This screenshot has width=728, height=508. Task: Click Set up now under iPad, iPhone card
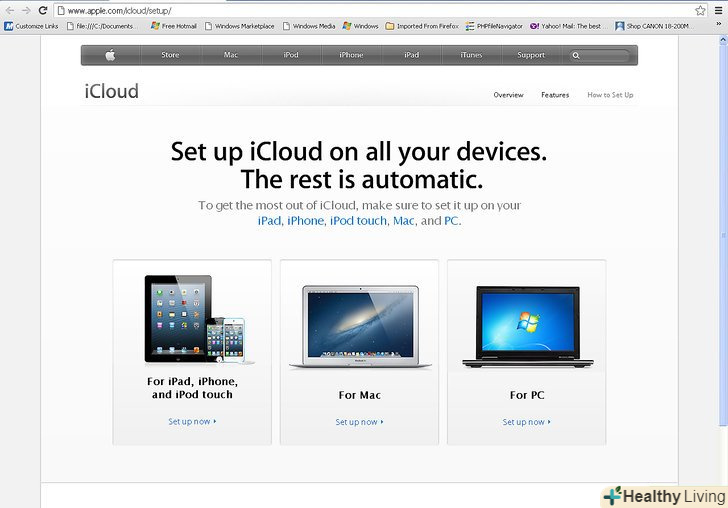click(x=192, y=422)
